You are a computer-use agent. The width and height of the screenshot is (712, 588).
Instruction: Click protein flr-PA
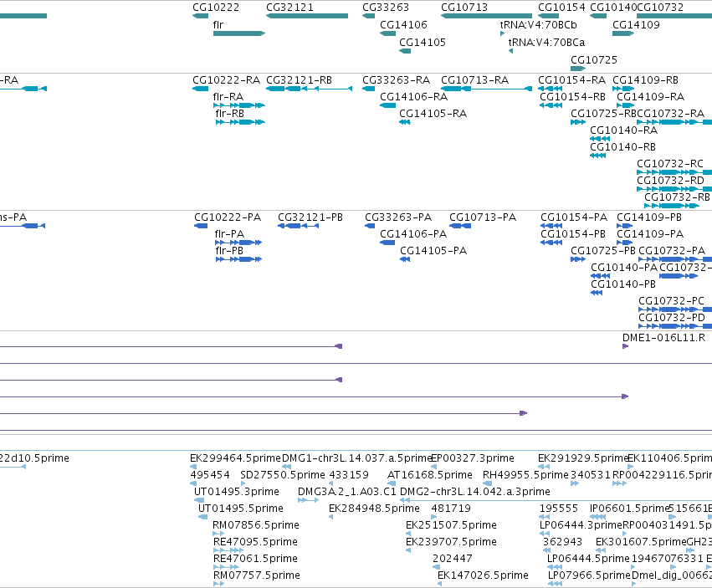click(x=238, y=243)
